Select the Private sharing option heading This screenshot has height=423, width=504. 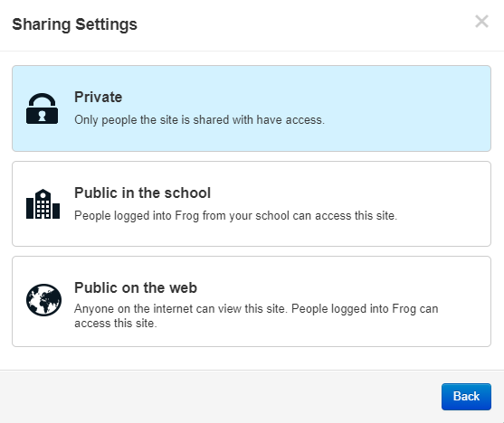click(99, 97)
